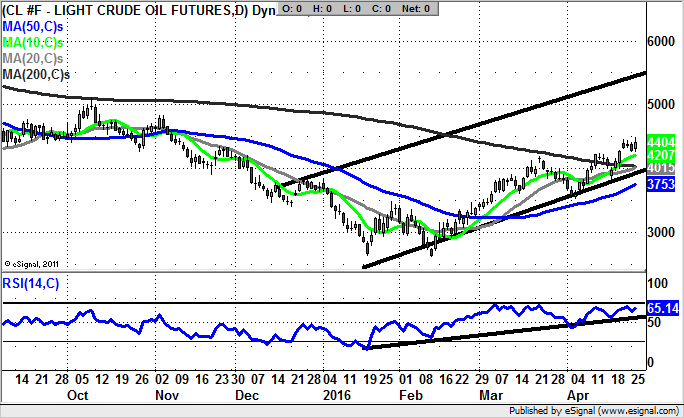Select the MA(200,C) indicator label
Image resolution: width=684 pixels, height=418 pixels.
[37, 75]
